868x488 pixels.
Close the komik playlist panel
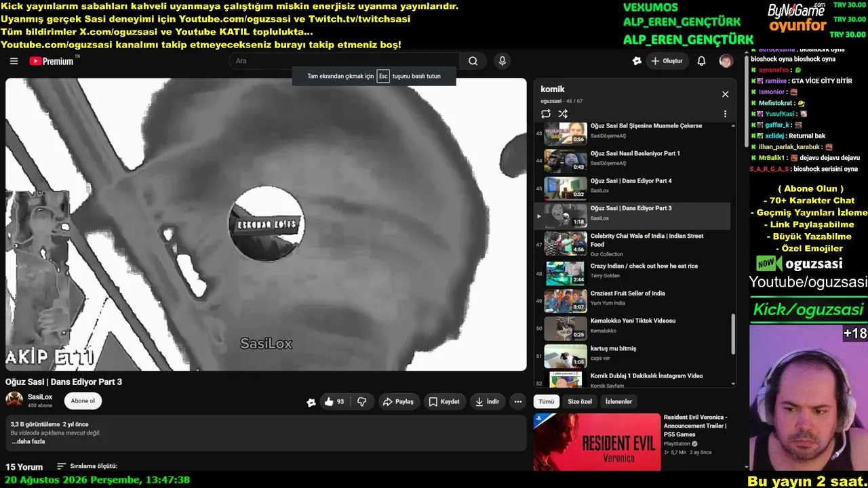[x=725, y=94]
